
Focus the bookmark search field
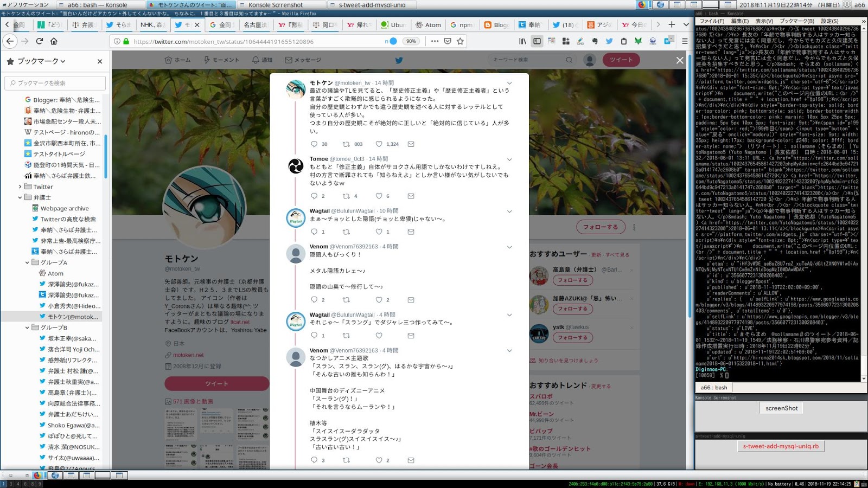pyautogui.click(x=55, y=83)
